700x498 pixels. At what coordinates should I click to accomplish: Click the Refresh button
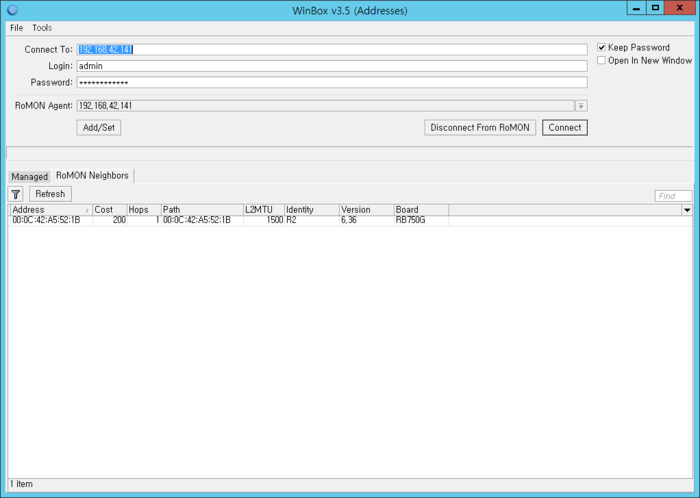tap(50, 194)
